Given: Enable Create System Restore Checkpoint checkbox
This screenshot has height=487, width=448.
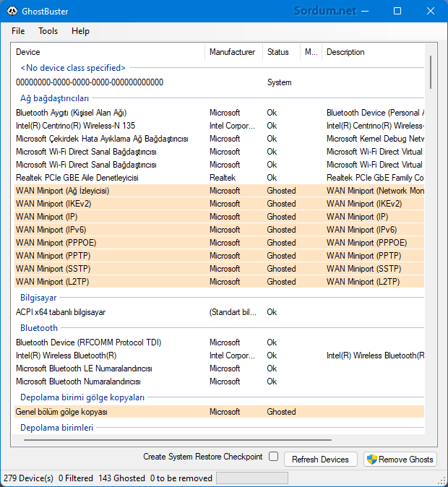Looking at the screenshot, I should (x=273, y=456).
